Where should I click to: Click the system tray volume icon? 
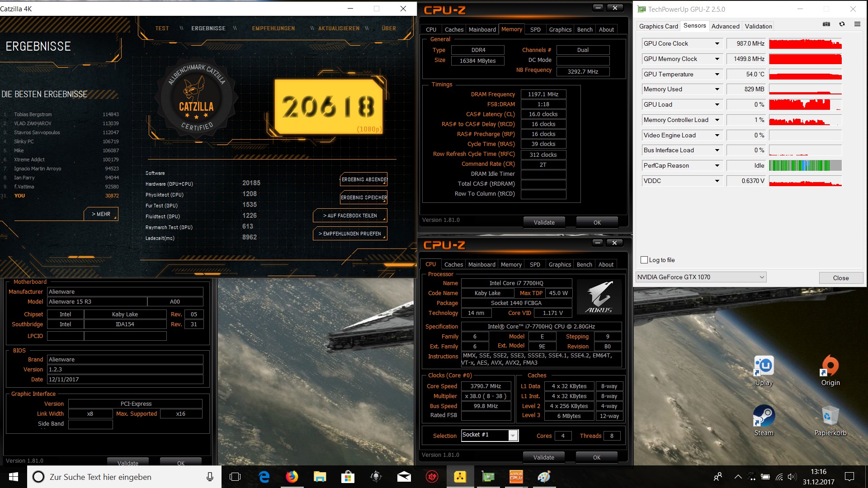(792, 477)
